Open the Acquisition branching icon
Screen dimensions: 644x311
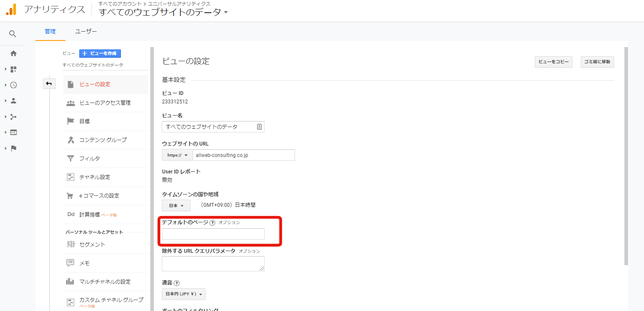click(13, 116)
